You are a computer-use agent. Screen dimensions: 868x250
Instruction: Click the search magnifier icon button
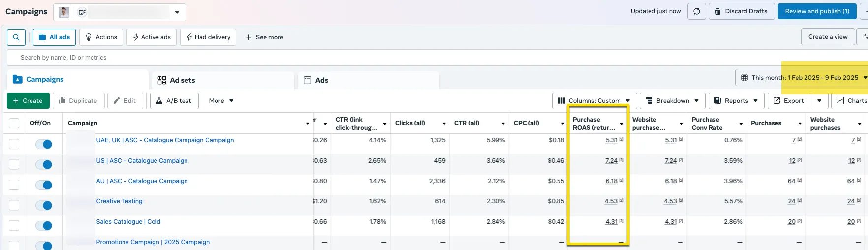coord(16,37)
